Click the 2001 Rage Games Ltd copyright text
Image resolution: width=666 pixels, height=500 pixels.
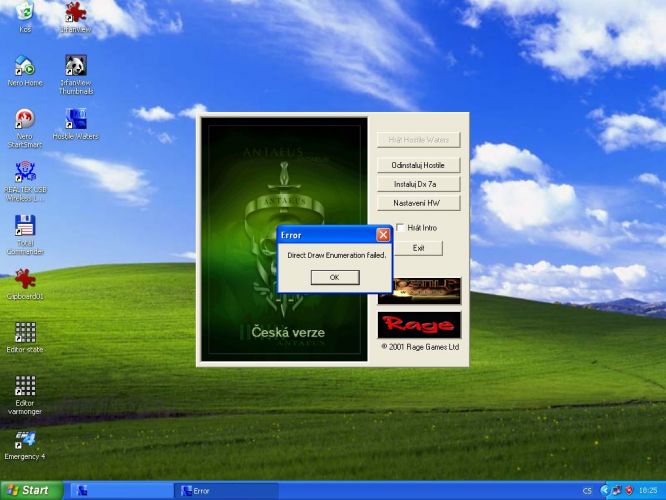click(420, 347)
